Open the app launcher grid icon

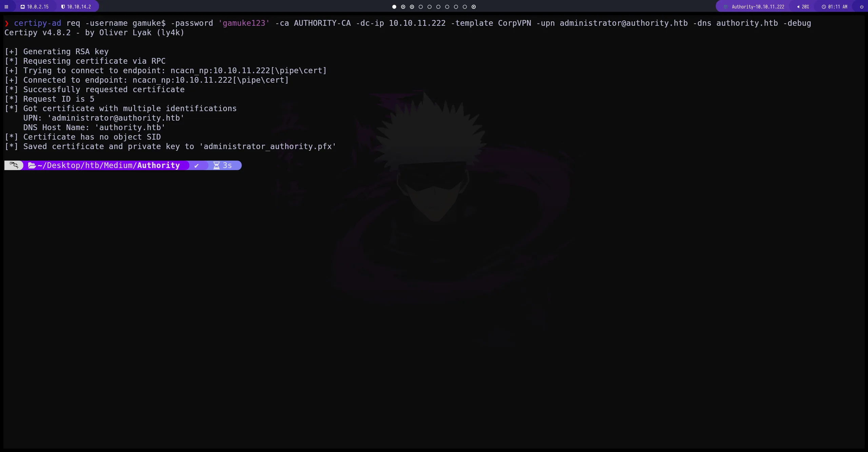(x=6, y=7)
